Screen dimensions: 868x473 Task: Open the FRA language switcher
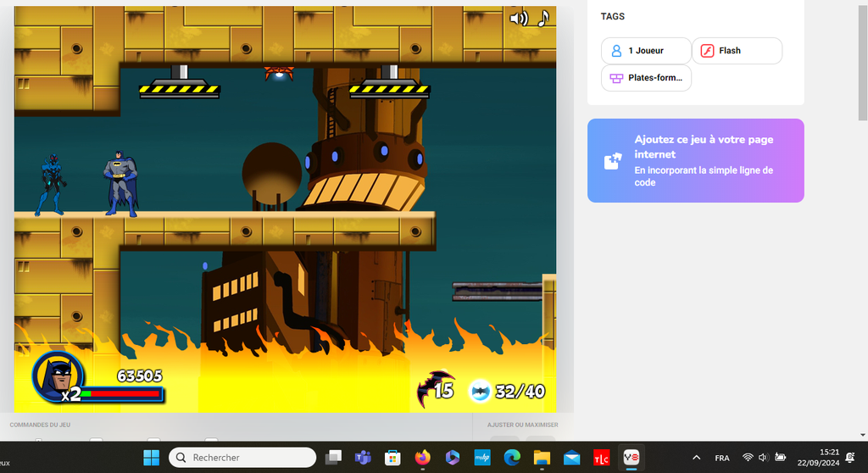pos(722,458)
